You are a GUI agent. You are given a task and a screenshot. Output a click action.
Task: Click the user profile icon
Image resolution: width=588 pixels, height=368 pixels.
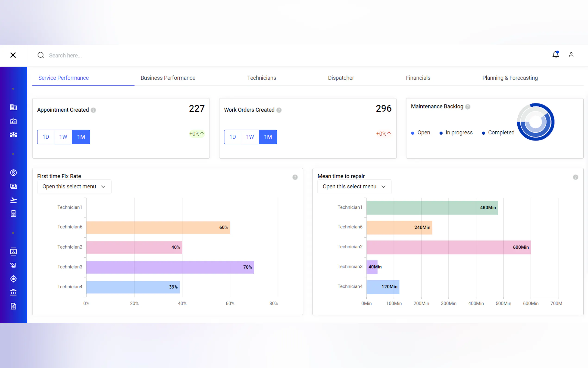click(x=571, y=54)
